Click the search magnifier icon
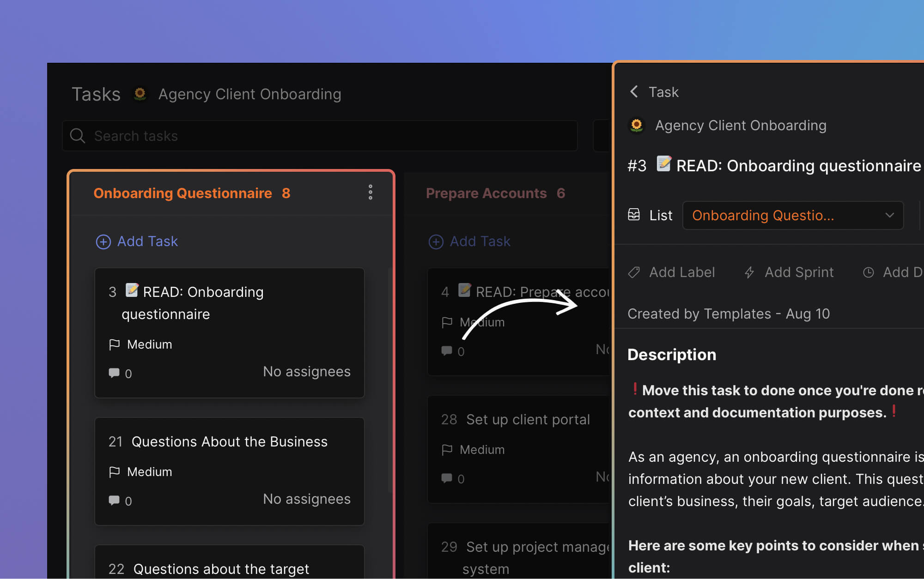Viewport: 924px width, 579px height. (77, 136)
